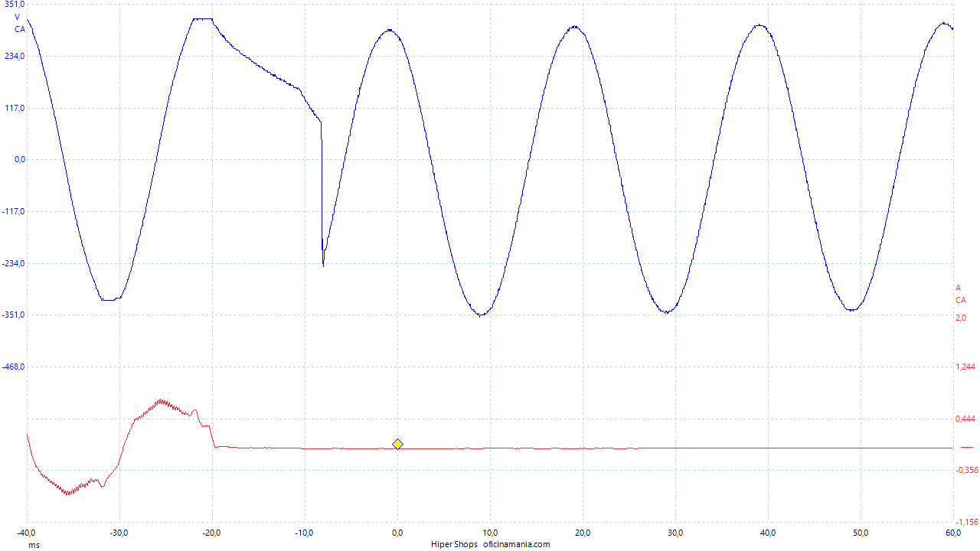Select the 0,444 current axis value

(x=965, y=419)
